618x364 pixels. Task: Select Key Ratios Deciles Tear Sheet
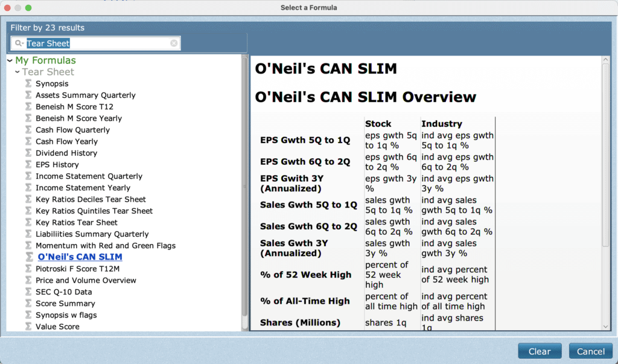91,199
